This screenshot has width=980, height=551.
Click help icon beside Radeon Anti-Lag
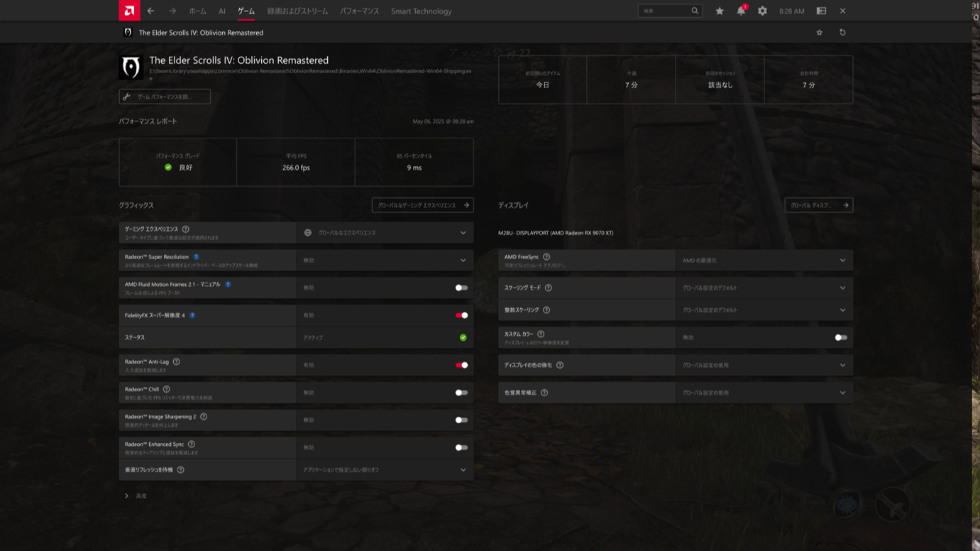(x=177, y=361)
